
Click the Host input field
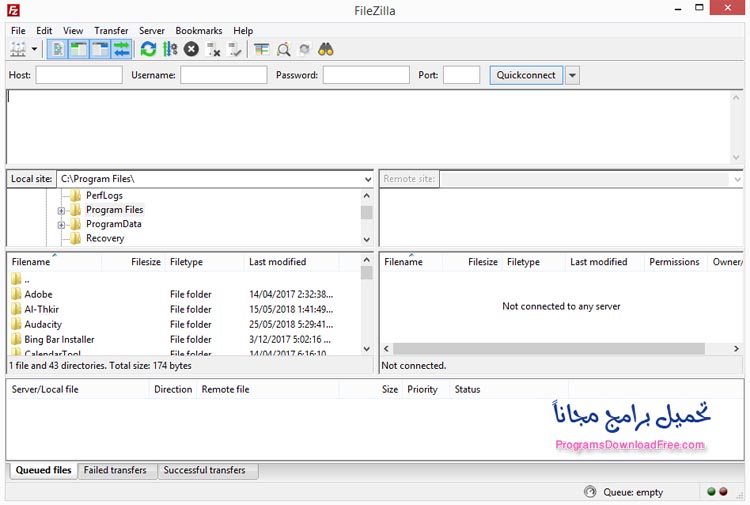pos(79,75)
